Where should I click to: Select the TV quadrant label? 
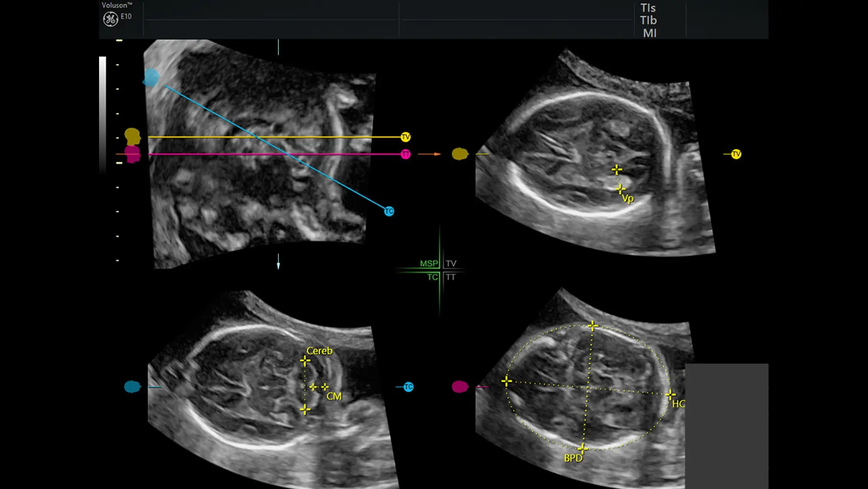(x=451, y=263)
